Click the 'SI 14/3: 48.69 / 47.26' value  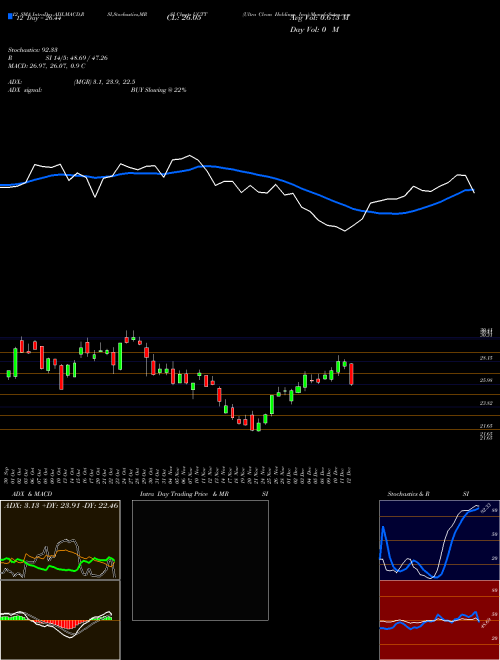click(77, 58)
